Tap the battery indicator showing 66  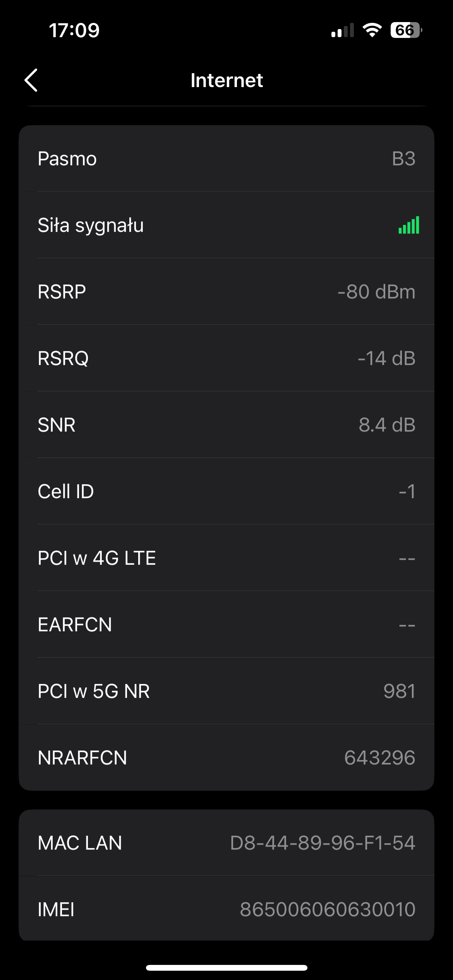pyautogui.click(x=406, y=30)
